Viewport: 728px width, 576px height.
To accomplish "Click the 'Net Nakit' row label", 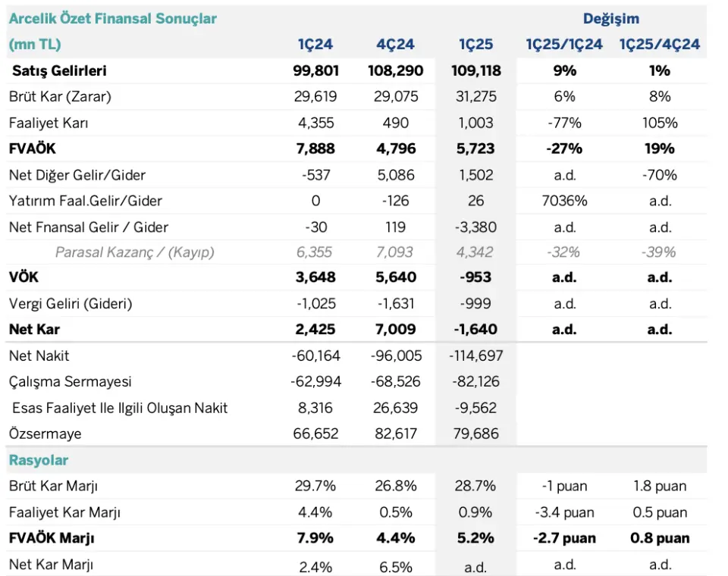I will coord(39,355).
